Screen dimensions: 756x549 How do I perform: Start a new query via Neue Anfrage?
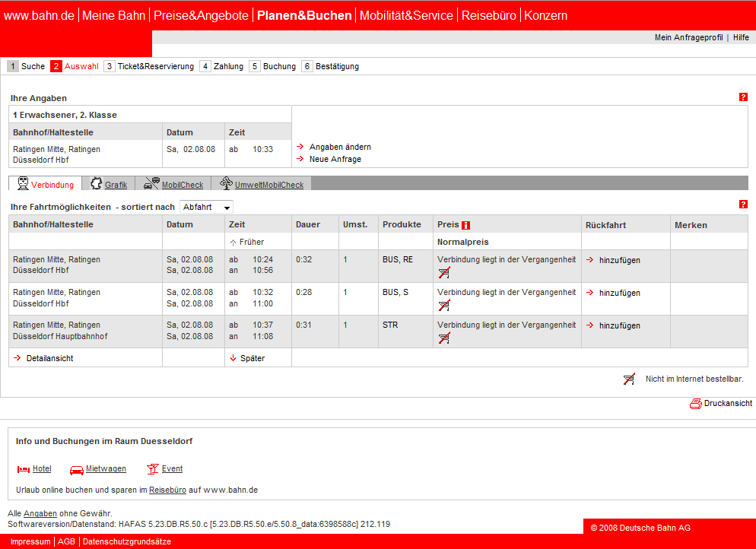(x=335, y=159)
